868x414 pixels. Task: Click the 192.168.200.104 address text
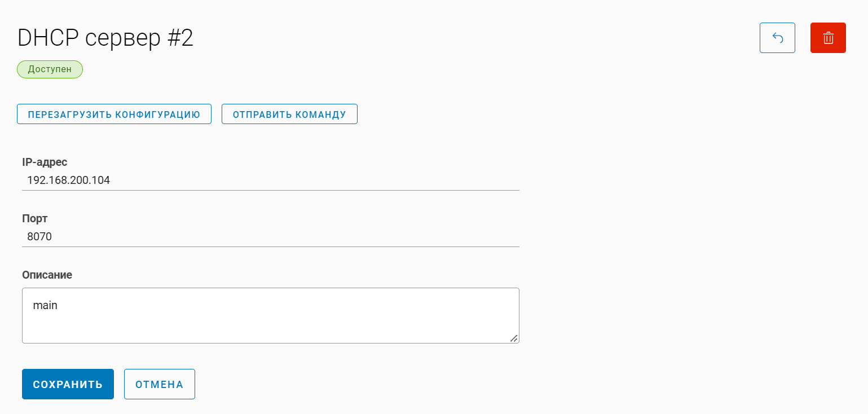tap(68, 181)
